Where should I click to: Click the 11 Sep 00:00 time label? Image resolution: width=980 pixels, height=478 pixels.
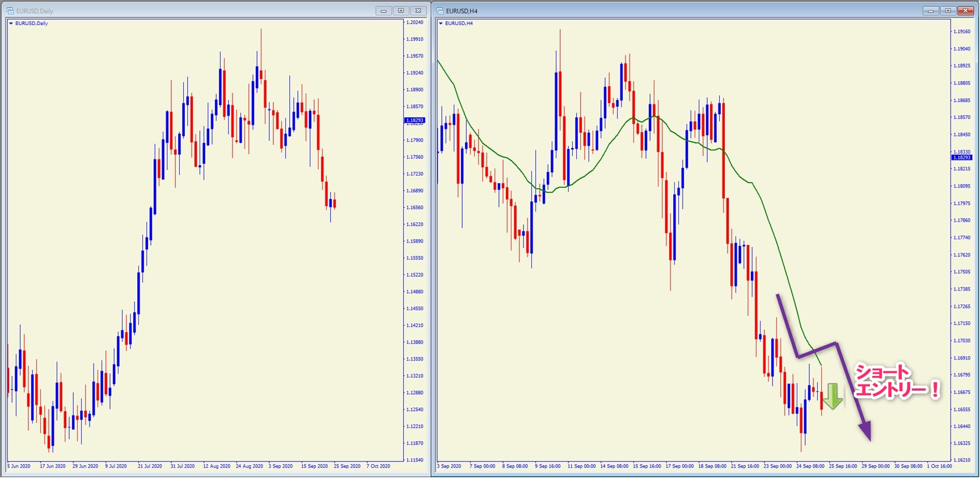581,466
